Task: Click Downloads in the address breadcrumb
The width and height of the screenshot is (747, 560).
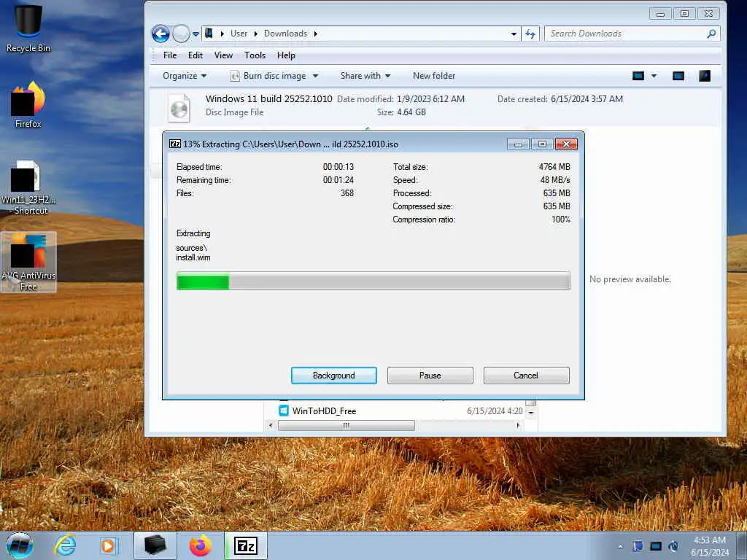Action: click(x=285, y=34)
